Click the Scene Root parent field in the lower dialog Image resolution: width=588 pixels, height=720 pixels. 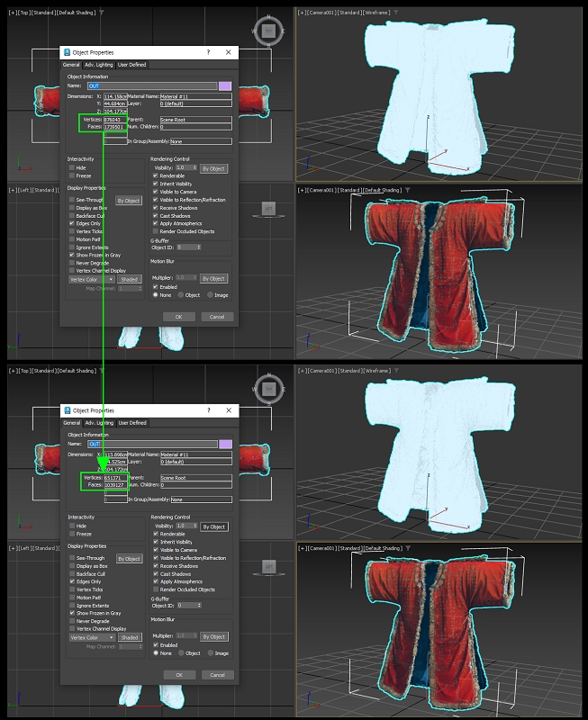pos(196,478)
